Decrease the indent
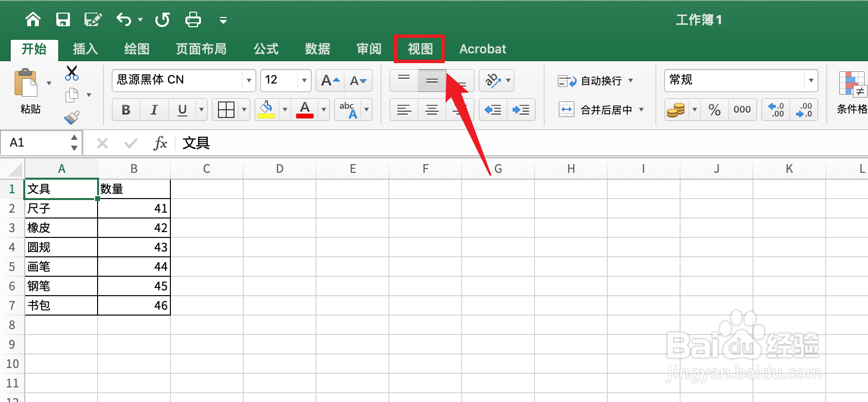 493,110
